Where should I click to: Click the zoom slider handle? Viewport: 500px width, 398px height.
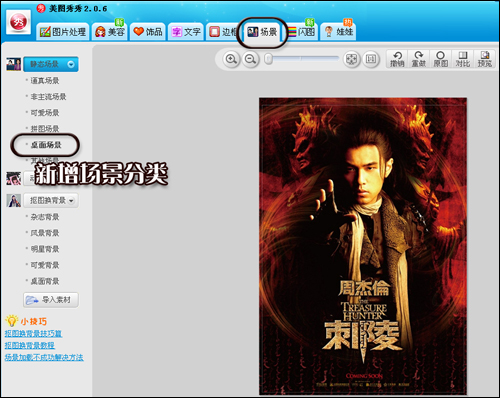pos(268,59)
